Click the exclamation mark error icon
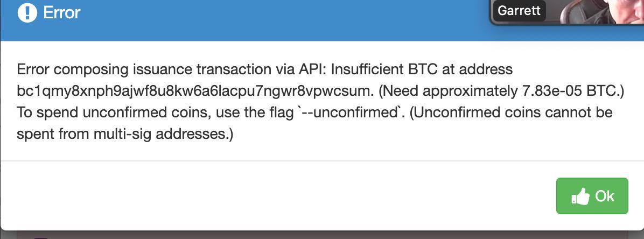This screenshot has height=239, width=644. click(x=27, y=13)
